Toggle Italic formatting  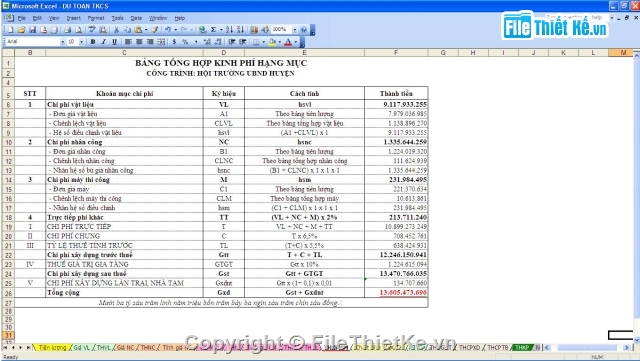104,42
